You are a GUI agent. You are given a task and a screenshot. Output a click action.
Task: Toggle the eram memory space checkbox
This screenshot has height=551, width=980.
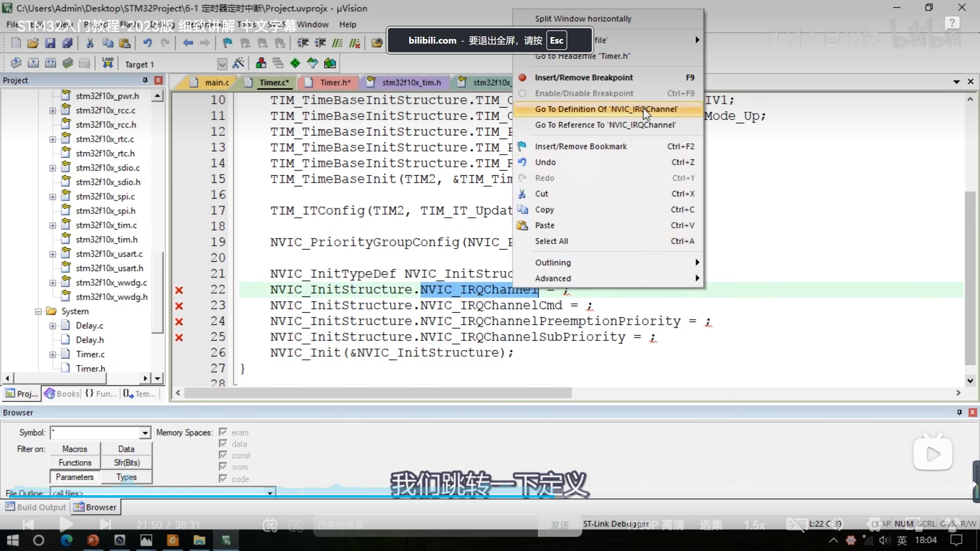point(223,432)
